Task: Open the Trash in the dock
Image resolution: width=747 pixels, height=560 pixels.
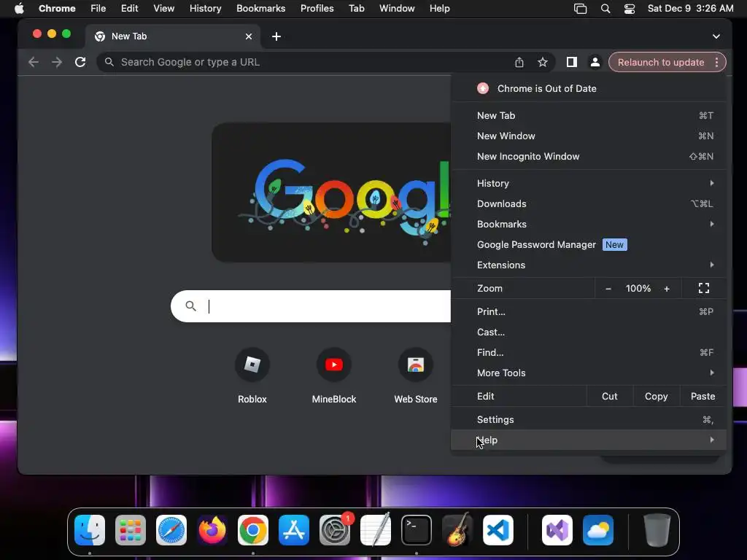Action: coord(657,530)
